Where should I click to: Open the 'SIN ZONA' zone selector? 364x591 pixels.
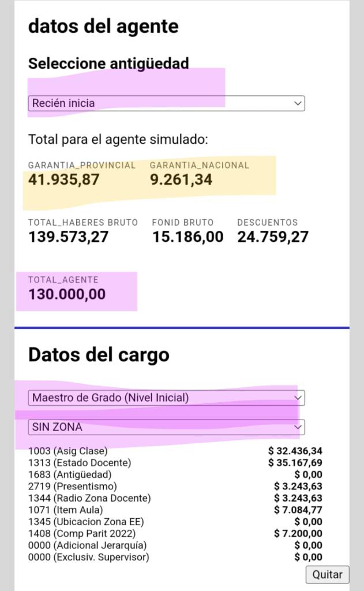tap(166, 427)
